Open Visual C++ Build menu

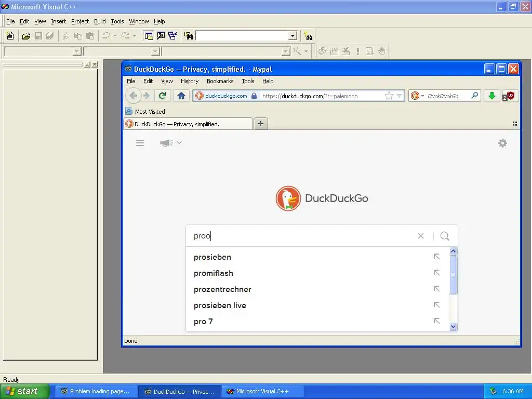[x=100, y=21]
